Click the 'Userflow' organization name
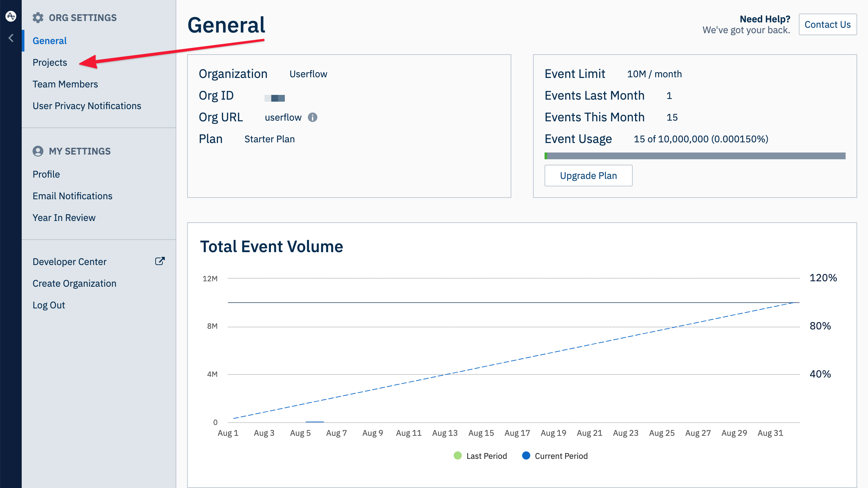 point(308,74)
